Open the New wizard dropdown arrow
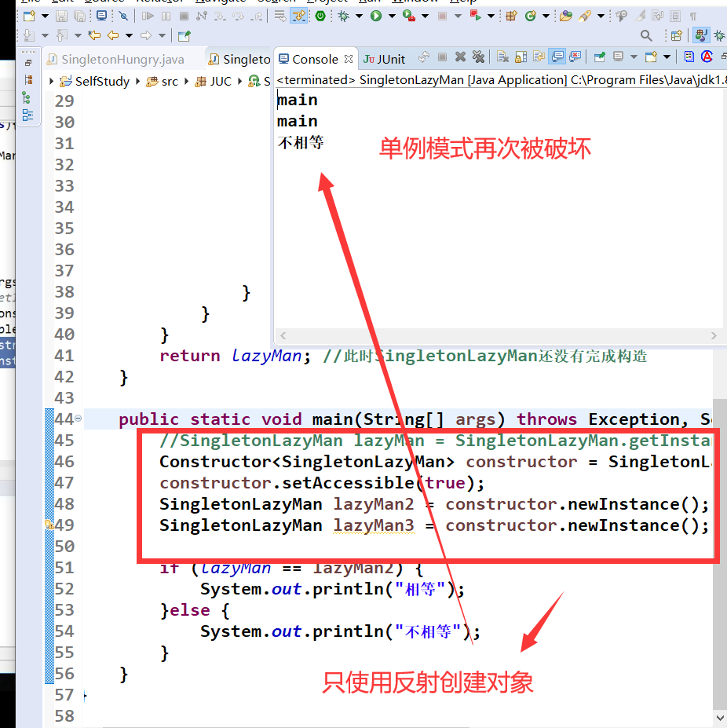The width and height of the screenshot is (727, 728). 45,16
